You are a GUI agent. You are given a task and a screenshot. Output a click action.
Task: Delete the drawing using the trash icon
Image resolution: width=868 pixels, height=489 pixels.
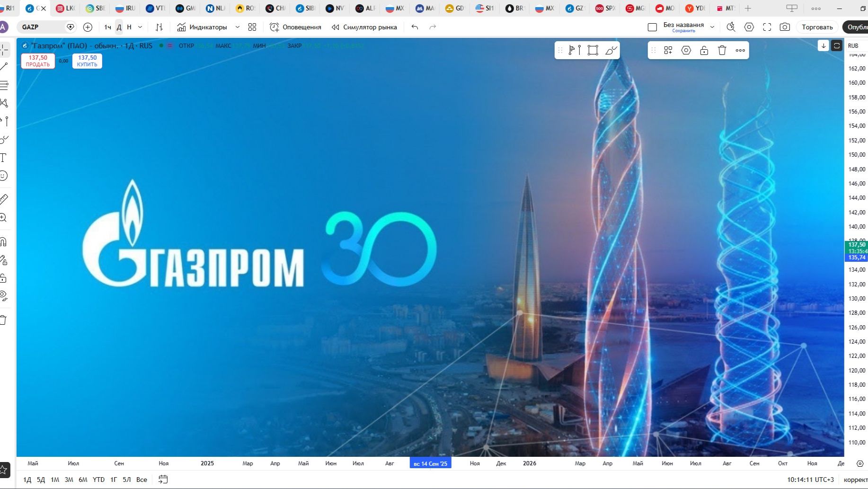pos(722,50)
